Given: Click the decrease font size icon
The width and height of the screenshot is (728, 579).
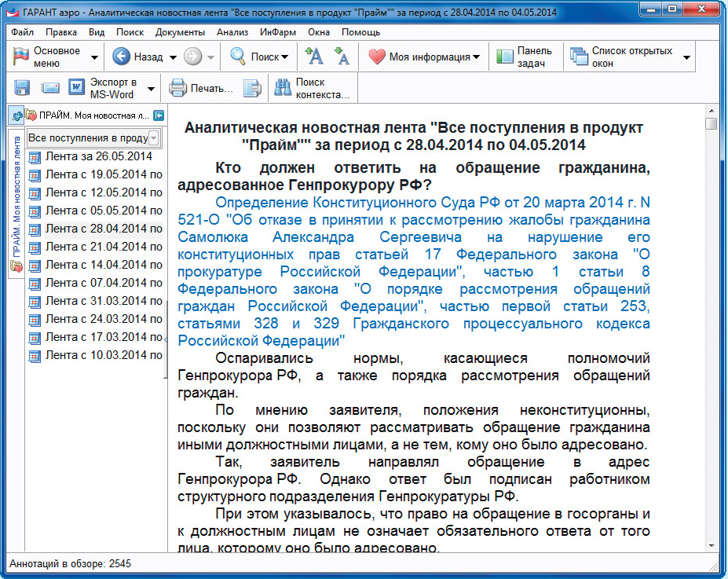Looking at the screenshot, I should [342, 57].
